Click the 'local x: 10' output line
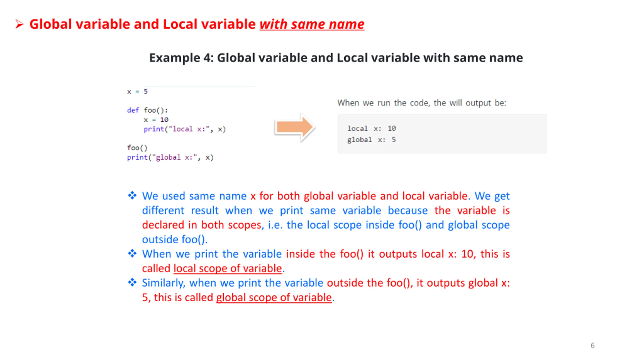 point(371,128)
